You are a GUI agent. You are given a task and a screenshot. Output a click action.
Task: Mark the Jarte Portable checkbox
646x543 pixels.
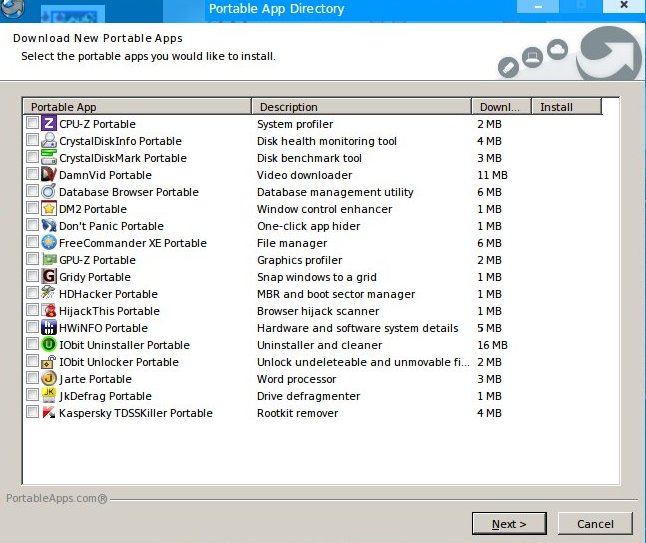32,377
